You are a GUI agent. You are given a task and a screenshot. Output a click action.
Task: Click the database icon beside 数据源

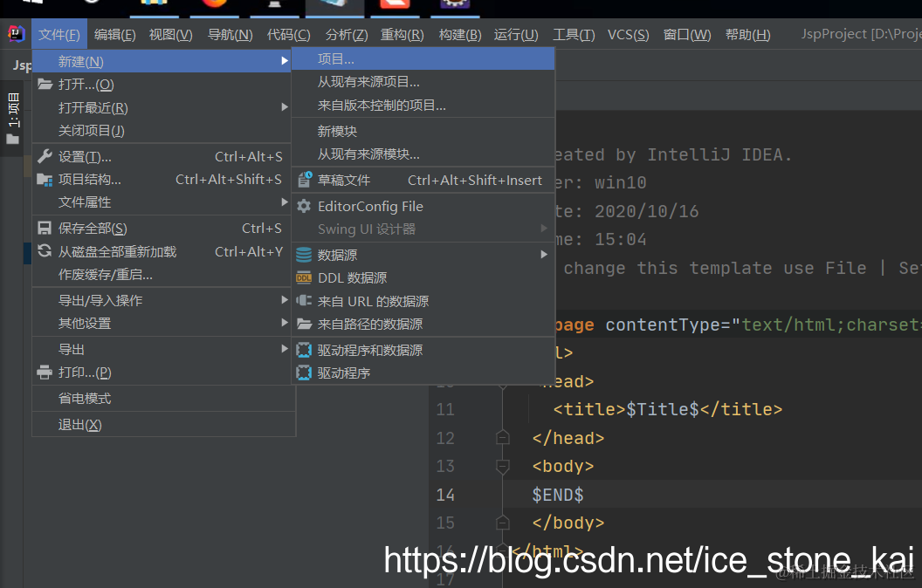[x=304, y=255]
